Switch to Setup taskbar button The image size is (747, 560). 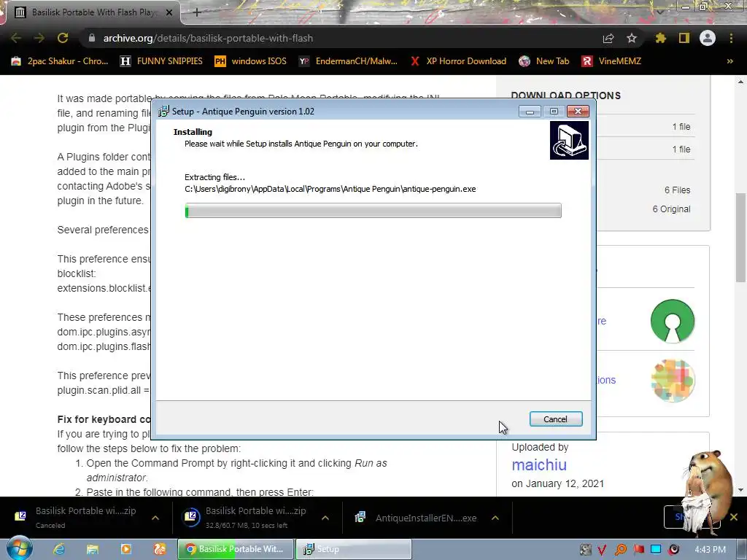[x=353, y=549]
